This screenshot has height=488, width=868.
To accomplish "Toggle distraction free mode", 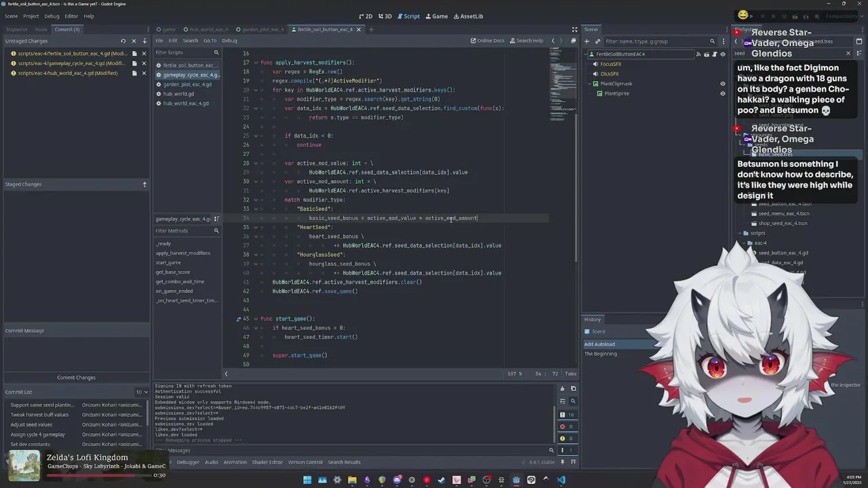I will pyautogui.click(x=574, y=29).
